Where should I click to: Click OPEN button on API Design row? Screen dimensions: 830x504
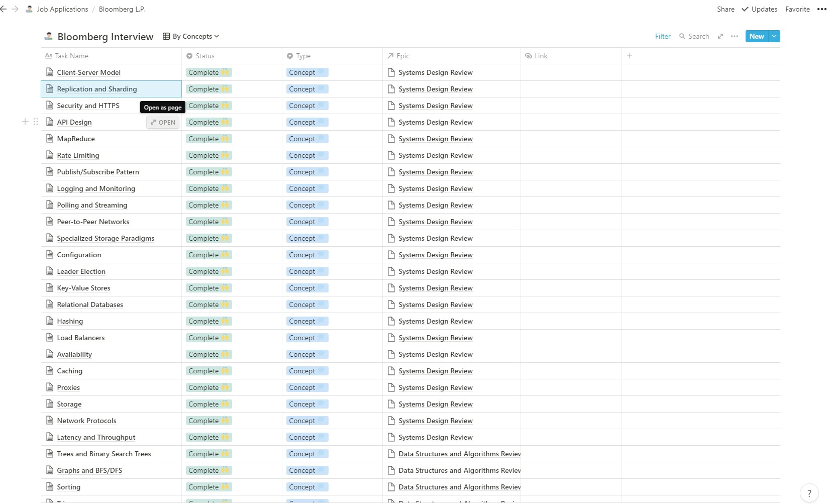click(163, 122)
